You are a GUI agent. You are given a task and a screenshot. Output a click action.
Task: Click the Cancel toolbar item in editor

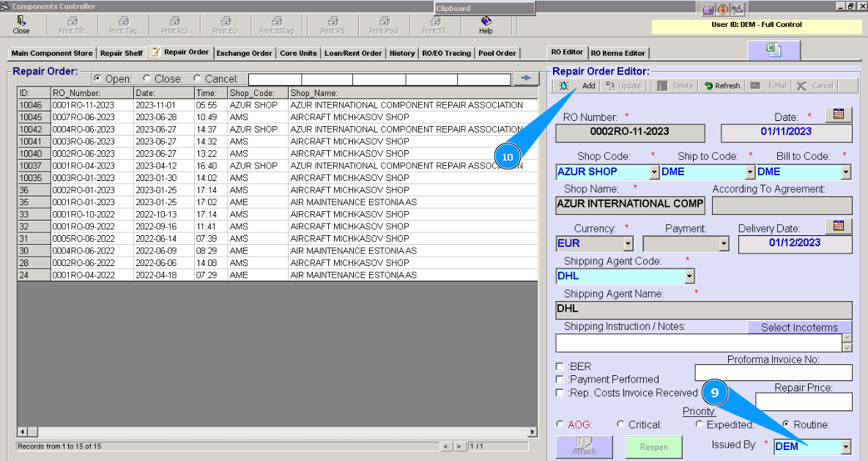pos(815,86)
